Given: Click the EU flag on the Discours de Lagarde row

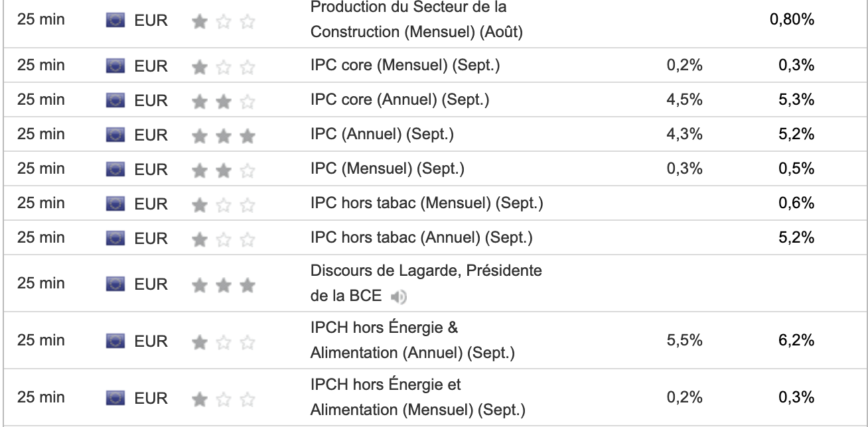Looking at the screenshot, I should click(115, 284).
